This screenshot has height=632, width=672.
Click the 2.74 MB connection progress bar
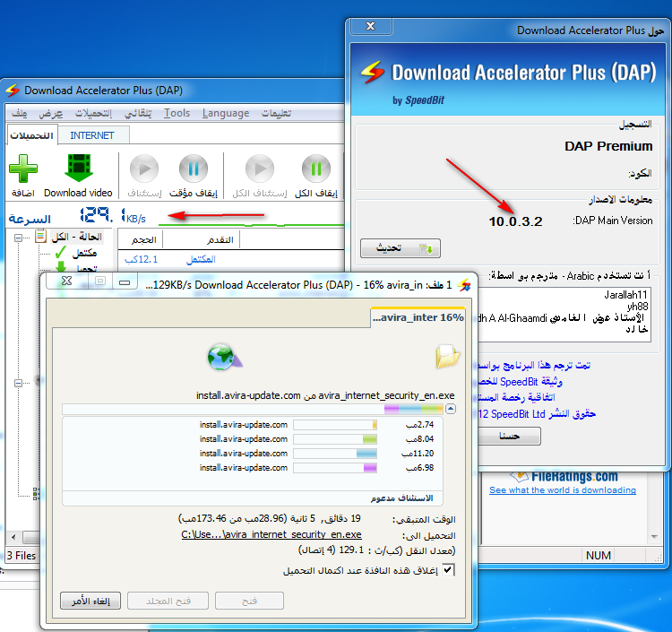335,425
